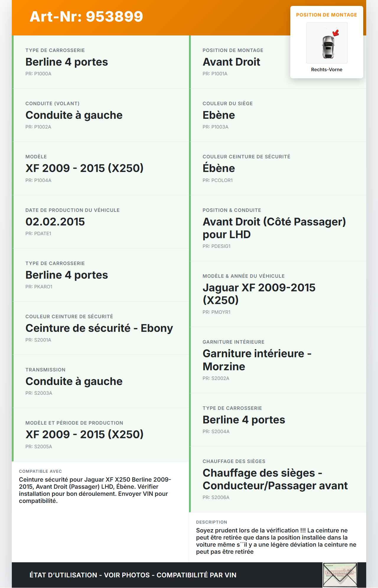Click the Description warning paragraph
This screenshot has width=378, height=588.
coord(276,541)
